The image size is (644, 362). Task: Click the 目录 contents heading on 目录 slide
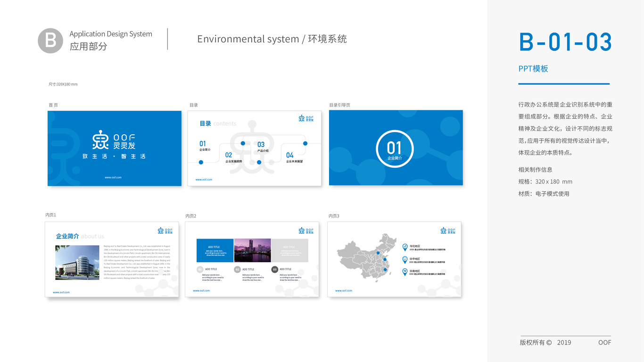coord(218,123)
